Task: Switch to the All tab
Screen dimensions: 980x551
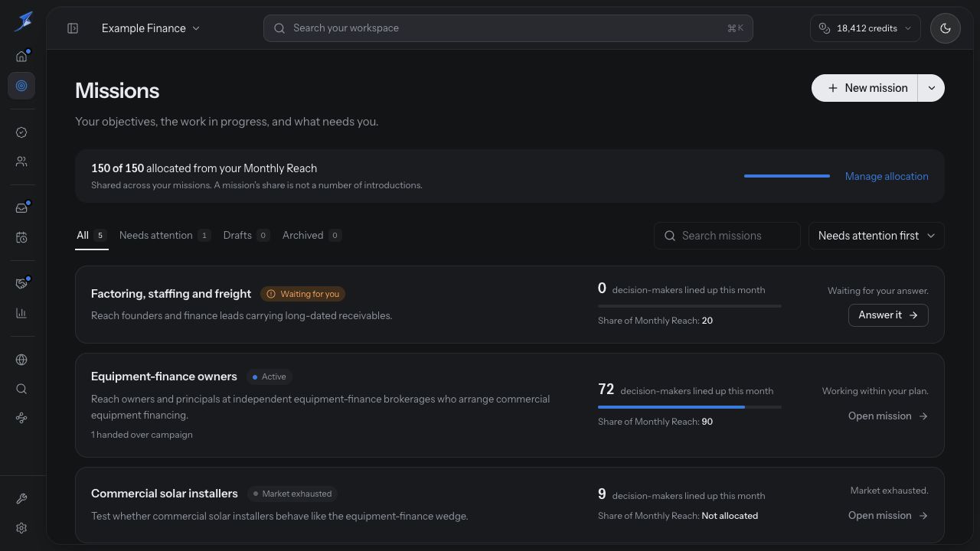Action: [92, 236]
